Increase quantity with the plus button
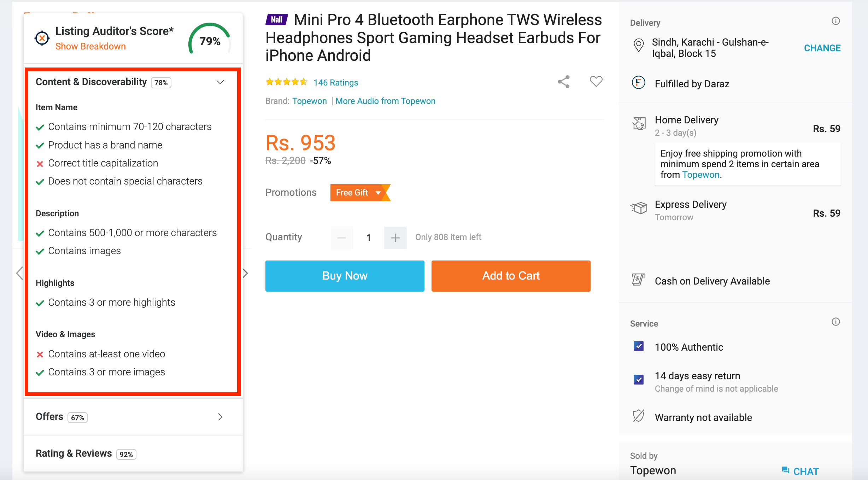Viewport: 868px width, 480px height. 395,238
